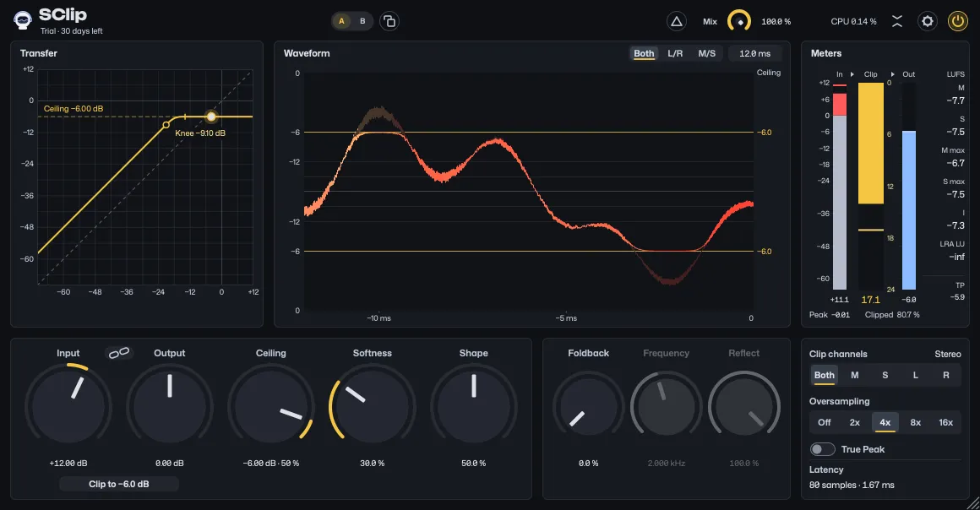Click the Output gain knob
This screenshot has width=980, height=510.
(169, 406)
